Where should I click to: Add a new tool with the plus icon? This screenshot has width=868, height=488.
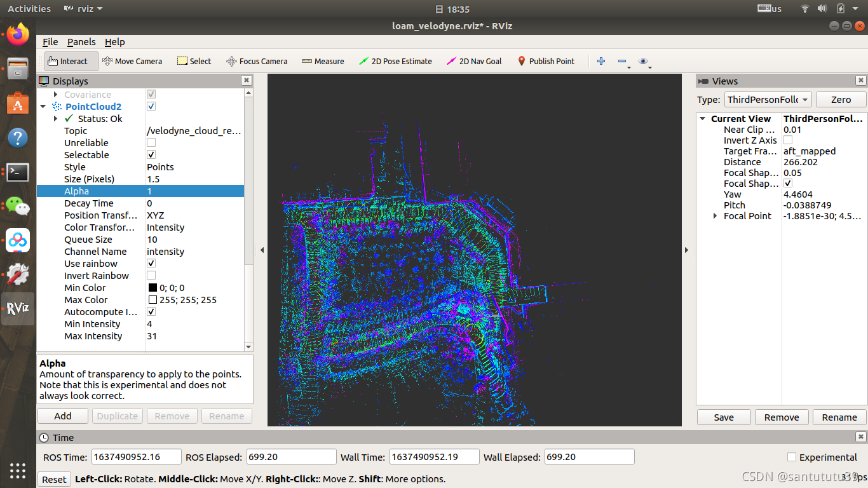(x=601, y=61)
